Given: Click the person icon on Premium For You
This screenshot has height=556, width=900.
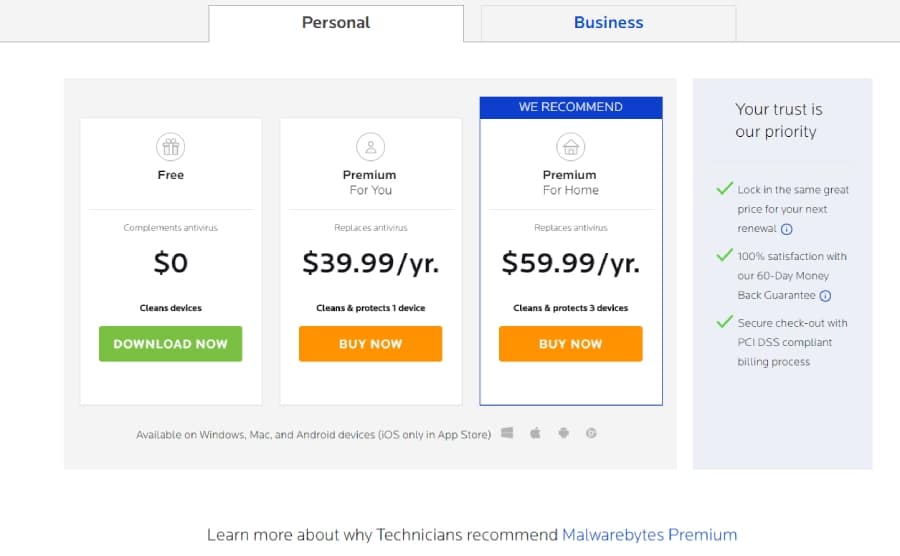Looking at the screenshot, I should (370, 148).
